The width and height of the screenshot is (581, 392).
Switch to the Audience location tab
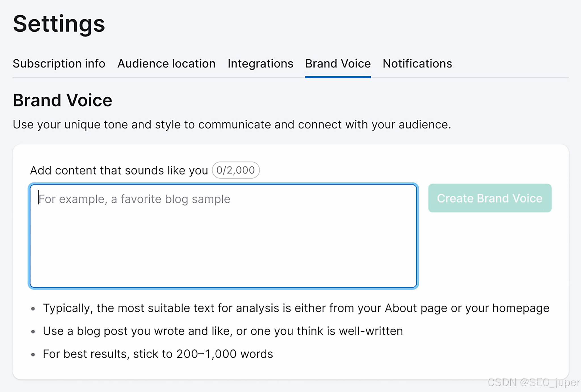click(x=166, y=64)
